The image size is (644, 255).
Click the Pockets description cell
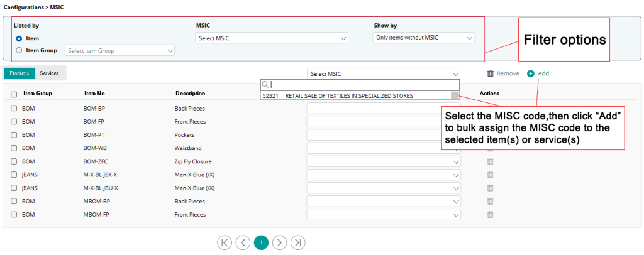tap(184, 135)
